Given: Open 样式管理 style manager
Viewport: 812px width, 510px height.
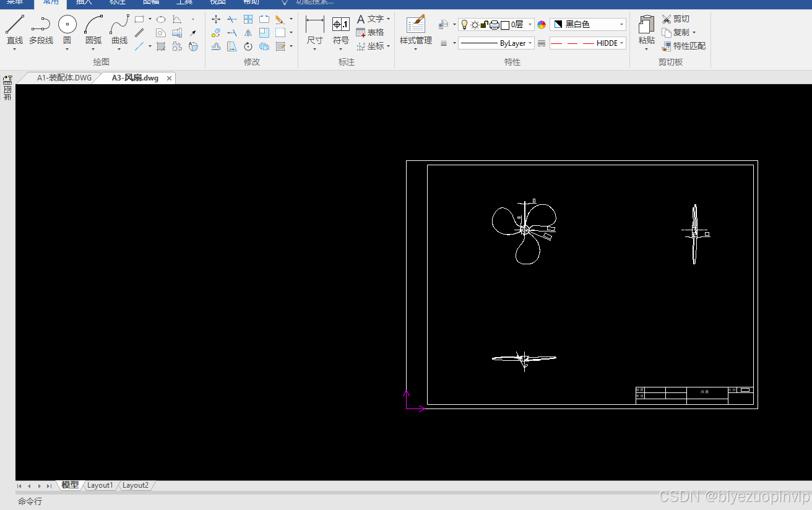Looking at the screenshot, I should 416,31.
